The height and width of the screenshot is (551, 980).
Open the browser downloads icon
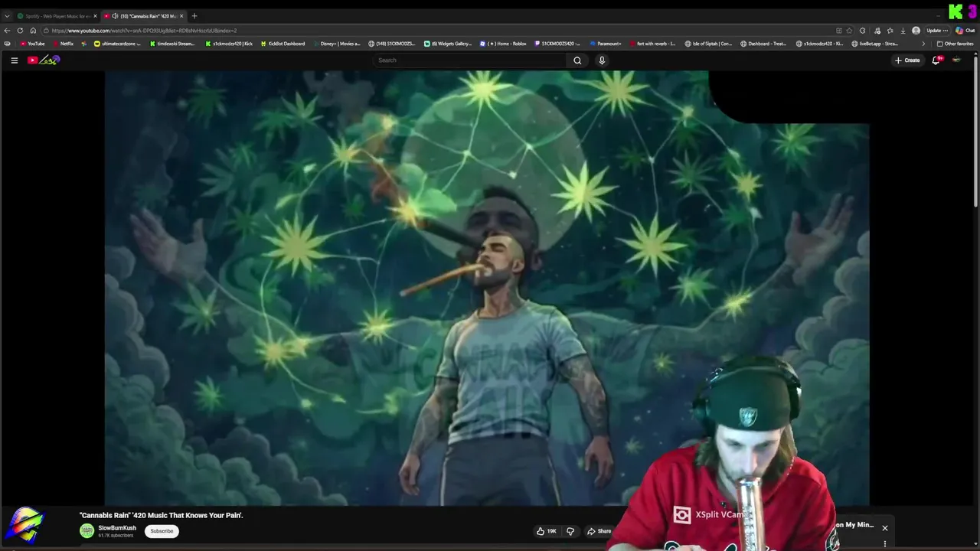903,31
